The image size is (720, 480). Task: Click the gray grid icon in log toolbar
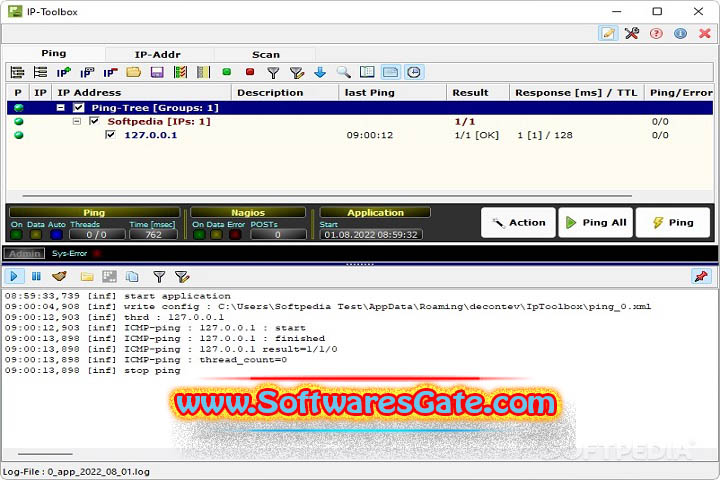click(x=109, y=277)
